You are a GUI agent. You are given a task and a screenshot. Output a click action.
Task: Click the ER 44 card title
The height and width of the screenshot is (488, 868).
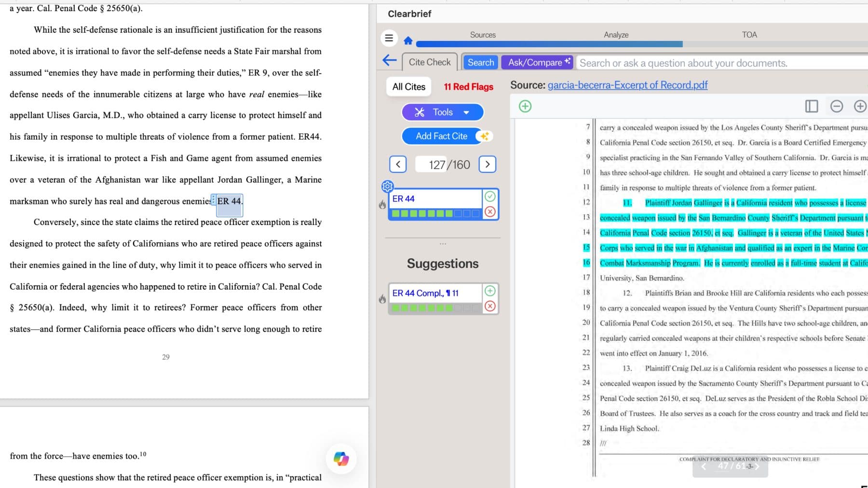(x=403, y=199)
